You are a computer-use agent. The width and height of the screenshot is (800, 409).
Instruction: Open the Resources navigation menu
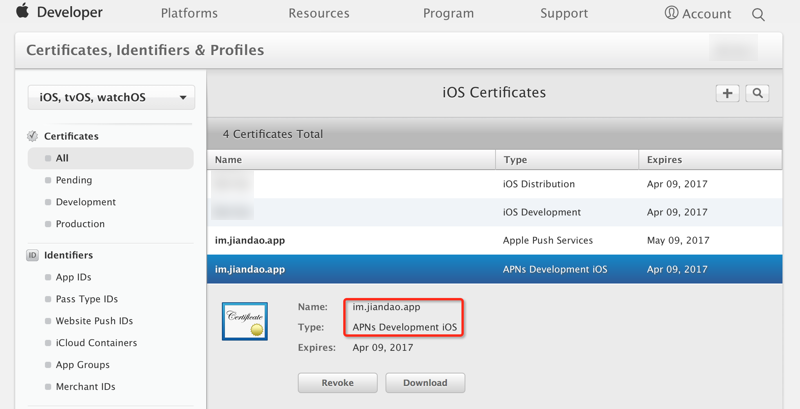[319, 14]
